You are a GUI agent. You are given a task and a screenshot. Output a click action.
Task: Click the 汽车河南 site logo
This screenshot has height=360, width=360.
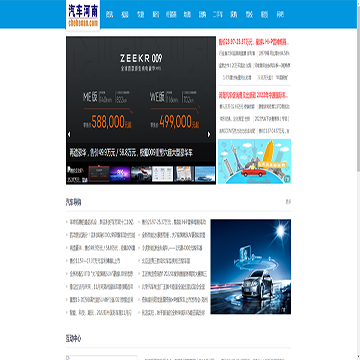83,15
